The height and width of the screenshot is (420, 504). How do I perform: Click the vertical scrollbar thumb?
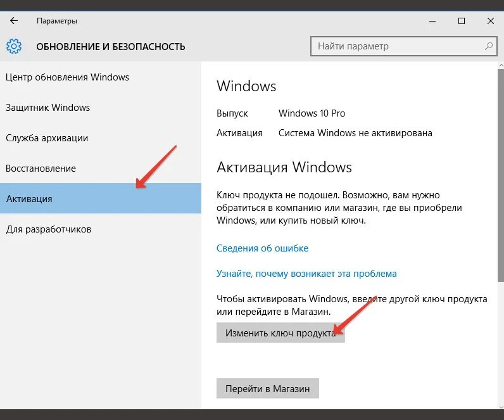[x=500, y=175]
